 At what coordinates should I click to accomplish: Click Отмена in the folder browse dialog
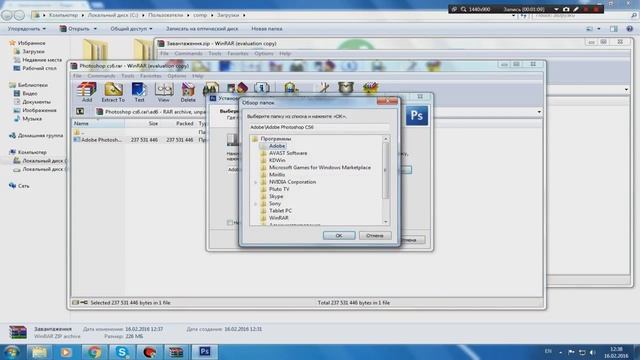pyautogui.click(x=375, y=236)
